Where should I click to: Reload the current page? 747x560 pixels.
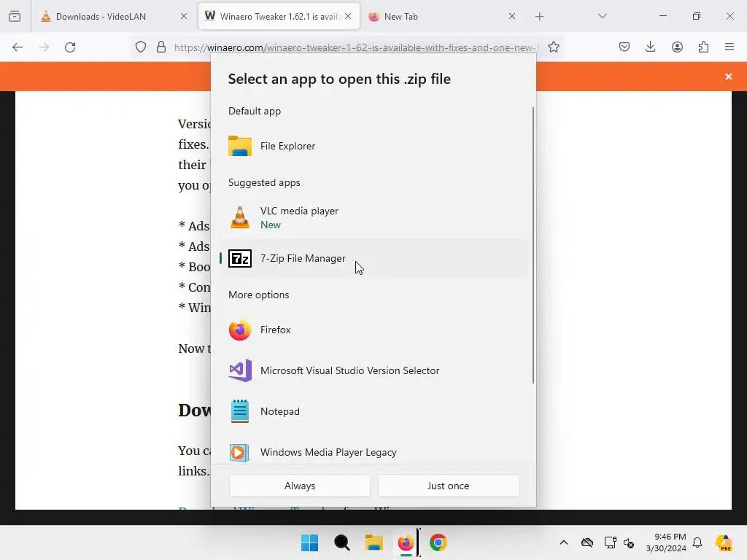[x=70, y=47]
